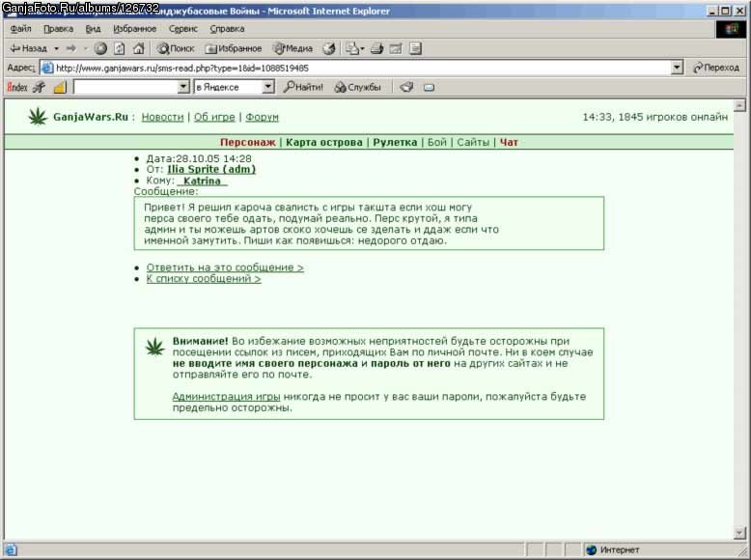Image resolution: width=751 pixels, height=560 pixels.
Task: Open the Вид menu
Action: pyautogui.click(x=93, y=29)
